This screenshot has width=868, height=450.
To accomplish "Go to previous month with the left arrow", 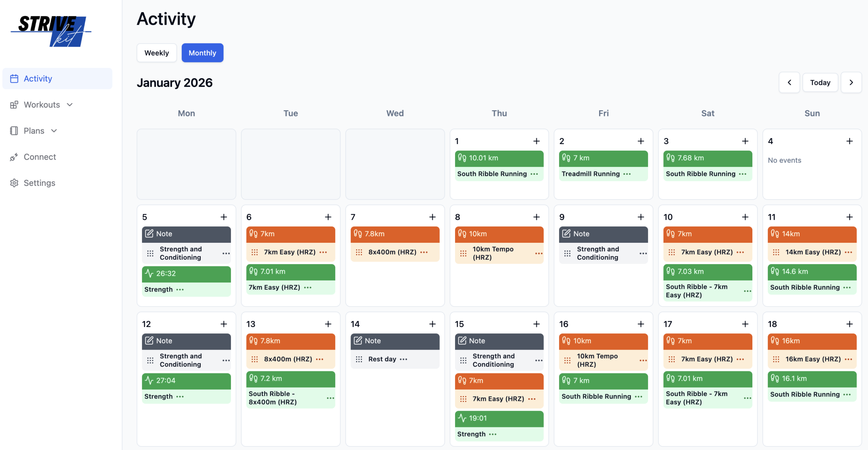I will pos(789,82).
